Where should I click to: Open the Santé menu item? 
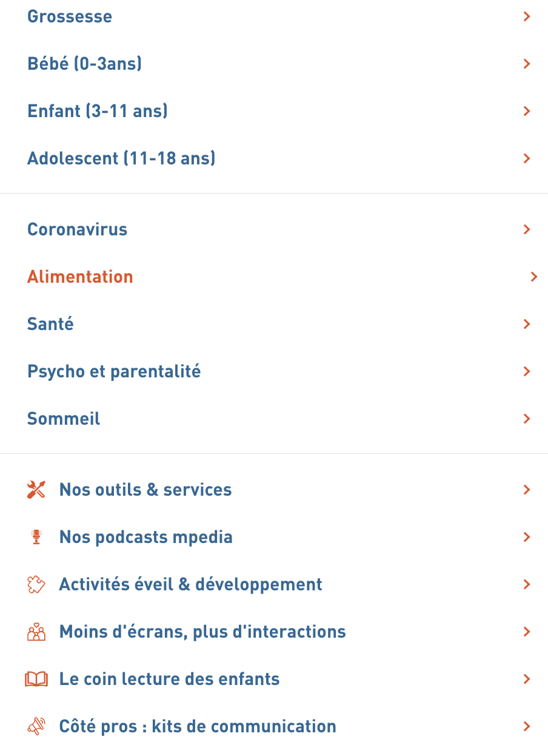tap(50, 324)
